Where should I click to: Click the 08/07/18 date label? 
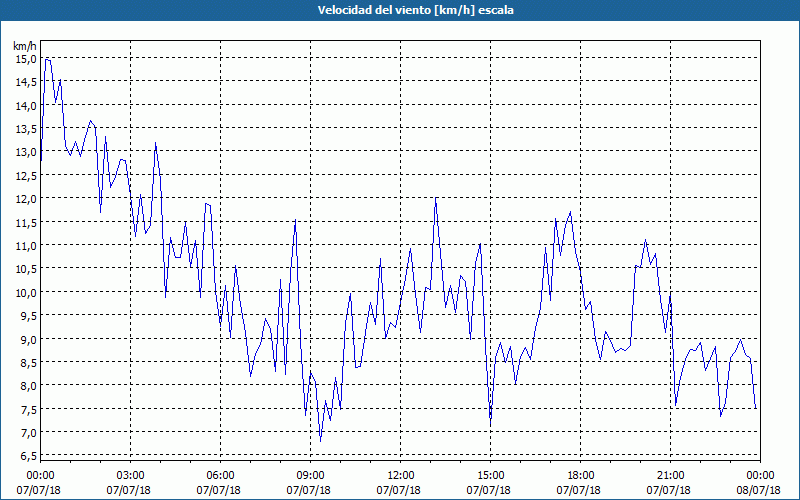pyautogui.click(x=759, y=490)
